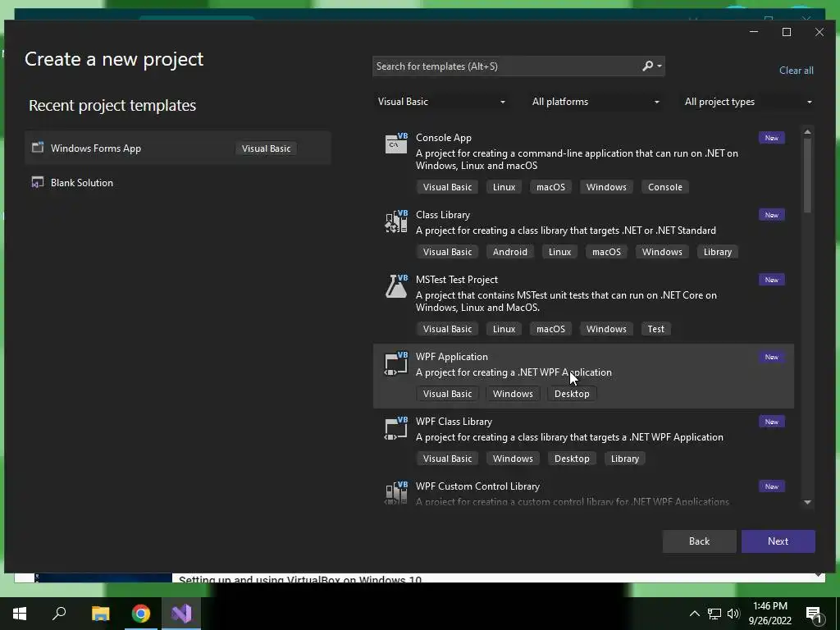840x630 pixels.
Task: Click the Library tag under WPF Class Library
Action: pyautogui.click(x=624, y=459)
